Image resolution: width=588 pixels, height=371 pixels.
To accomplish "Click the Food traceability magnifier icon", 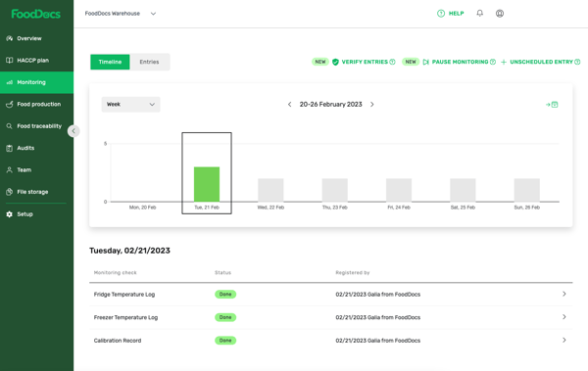I will 10,126.
